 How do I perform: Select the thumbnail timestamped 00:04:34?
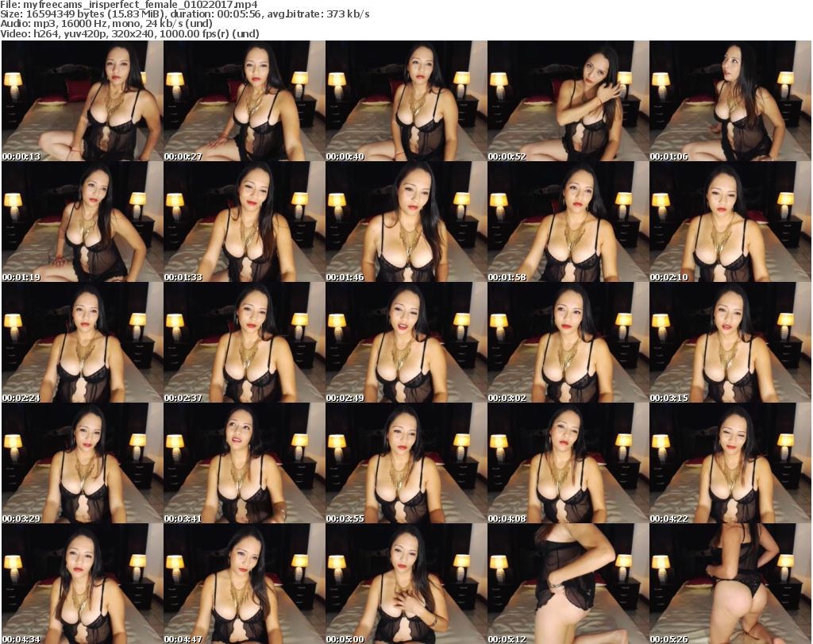pyautogui.click(x=82, y=584)
